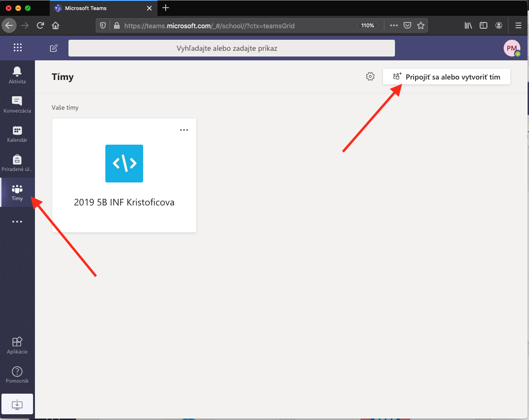
Task: Open a new browser tab
Action: tap(166, 8)
